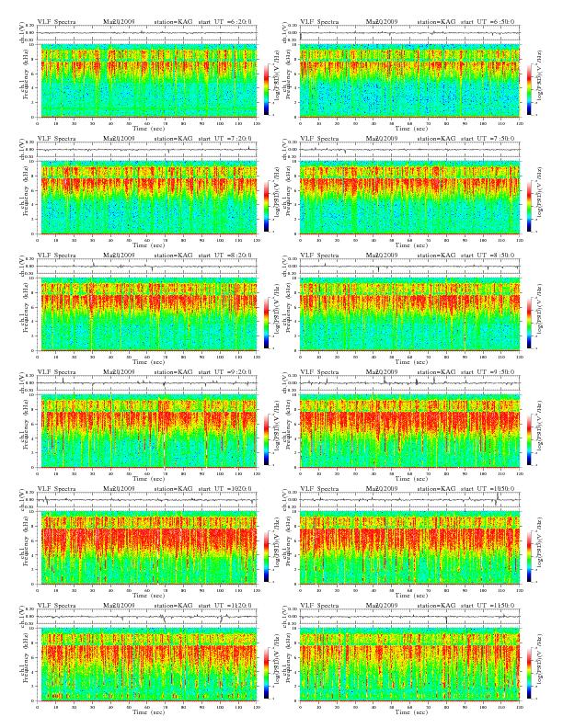This screenshot has height=728, width=563.
Task: Click the spectrogram starting at UT 11:50:0
Action: (x=409, y=665)
